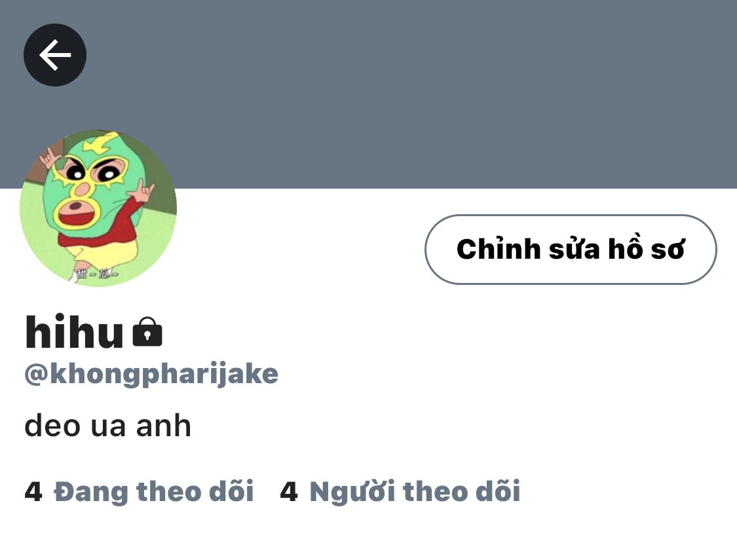Screen dimensions: 737x560
Task: Click the number 4 beside Người theo dõi
Action: click(x=289, y=491)
